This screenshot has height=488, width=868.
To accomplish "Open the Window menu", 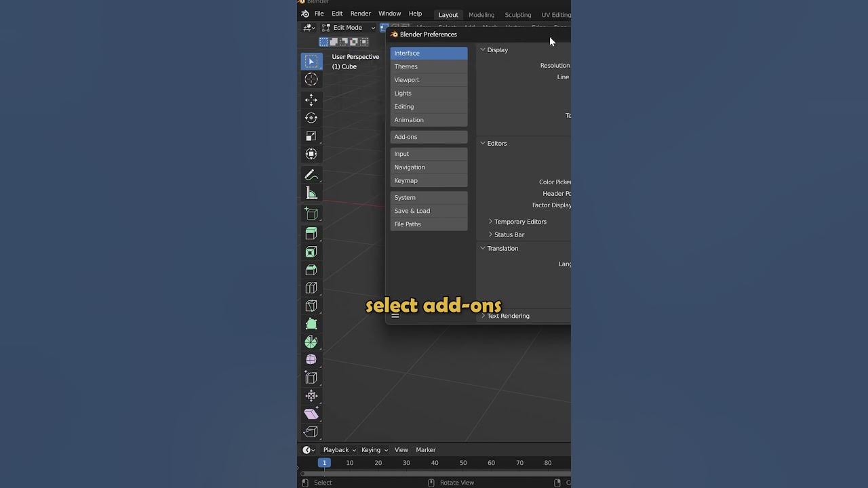I will click(389, 14).
